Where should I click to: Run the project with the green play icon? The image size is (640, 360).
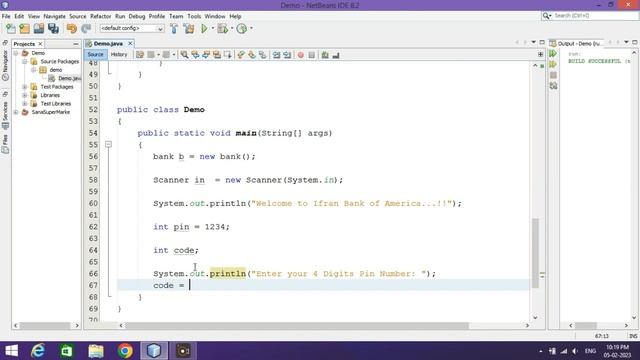(x=204, y=28)
